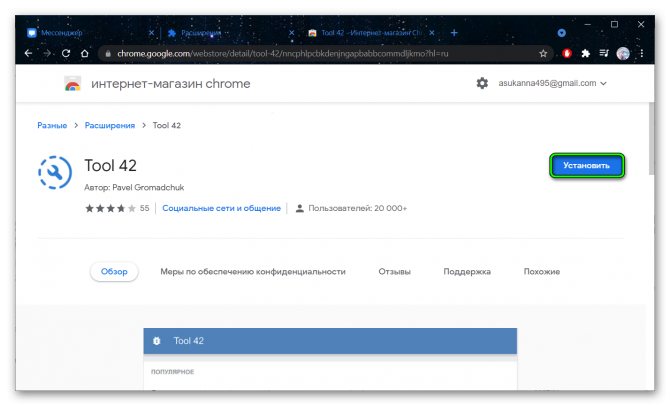Select the Обзор tab

point(114,271)
